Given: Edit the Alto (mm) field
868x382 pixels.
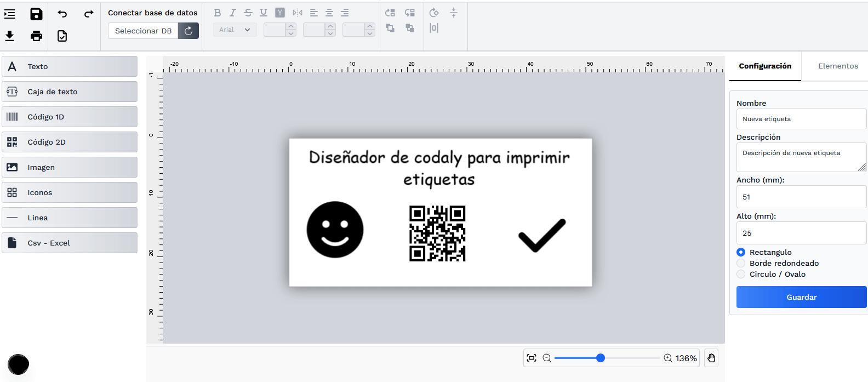Looking at the screenshot, I should click(801, 233).
